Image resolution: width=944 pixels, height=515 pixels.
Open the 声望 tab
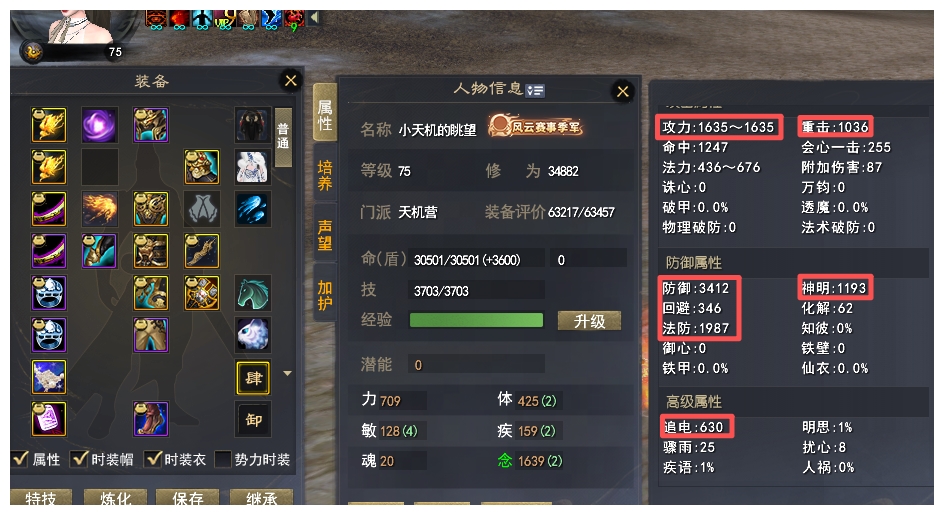coord(324,234)
